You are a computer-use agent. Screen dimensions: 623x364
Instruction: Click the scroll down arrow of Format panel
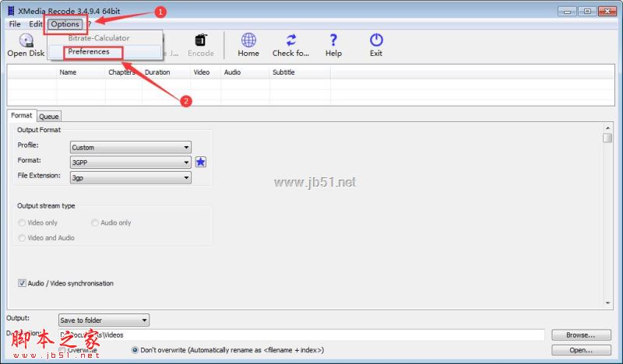pyautogui.click(x=607, y=303)
